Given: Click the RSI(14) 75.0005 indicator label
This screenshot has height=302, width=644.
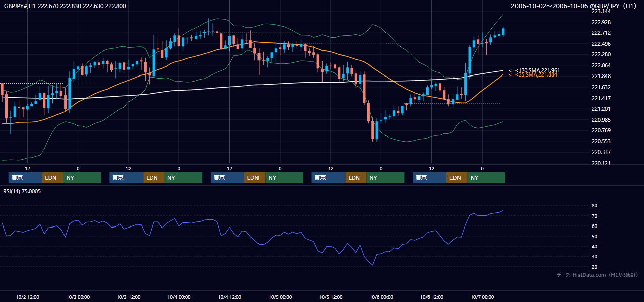Looking at the screenshot, I should (x=22, y=191).
